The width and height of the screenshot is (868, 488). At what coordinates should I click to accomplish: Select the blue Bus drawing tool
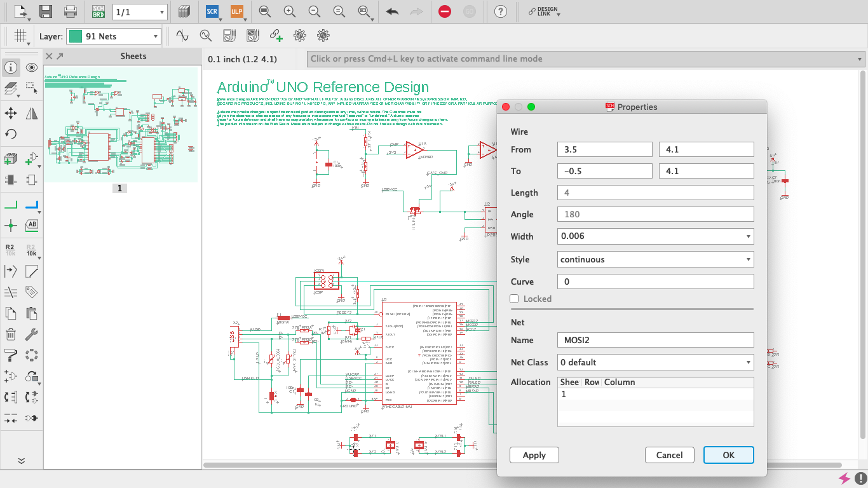pos(32,205)
